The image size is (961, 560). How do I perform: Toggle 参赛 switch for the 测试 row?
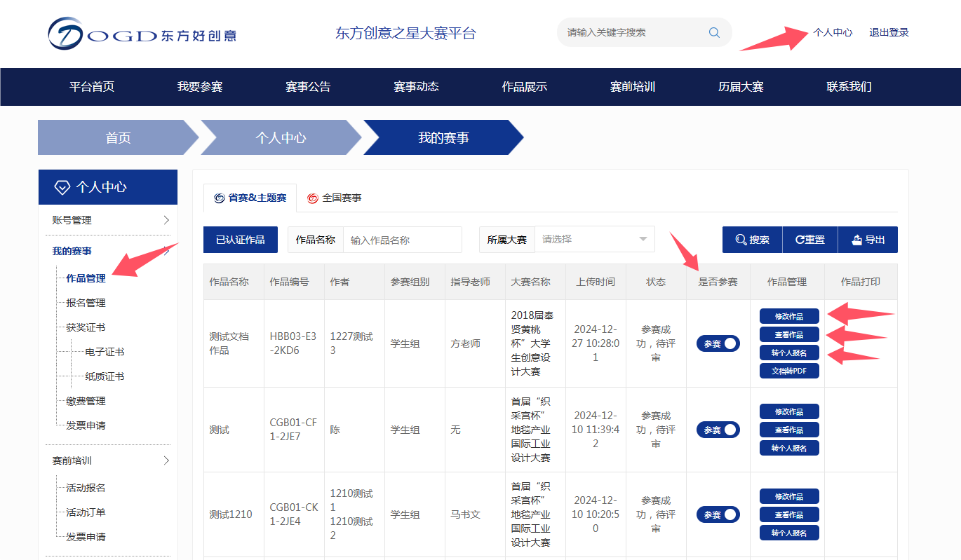point(718,430)
